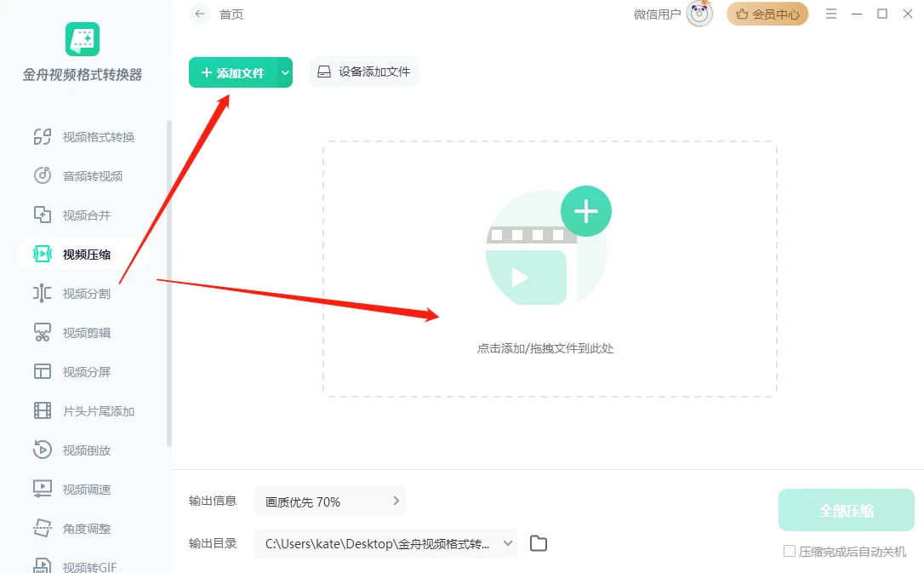Open the 视频格式转换 sidebar icon

43,137
